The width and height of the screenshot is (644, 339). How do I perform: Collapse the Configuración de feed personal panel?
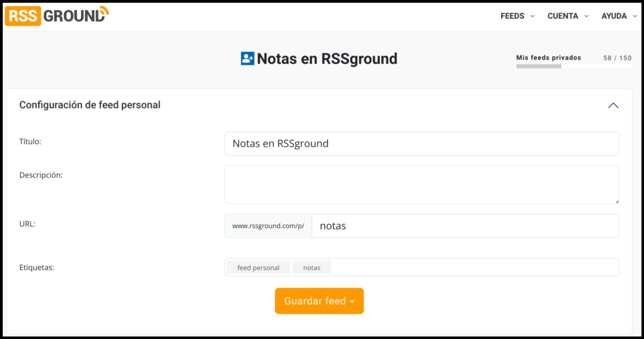click(613, 105)
